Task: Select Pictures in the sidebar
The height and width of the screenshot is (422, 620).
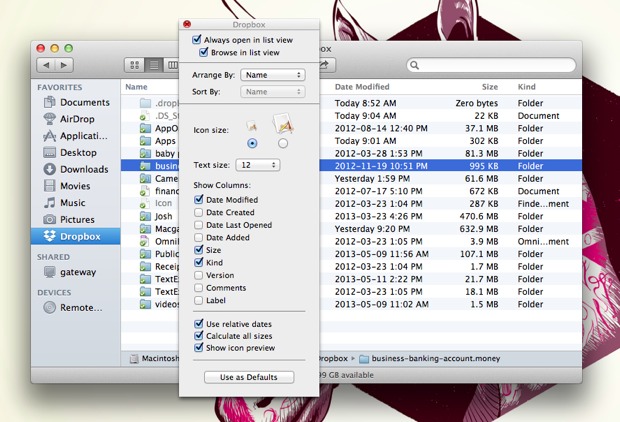Action: coord(69,220)
